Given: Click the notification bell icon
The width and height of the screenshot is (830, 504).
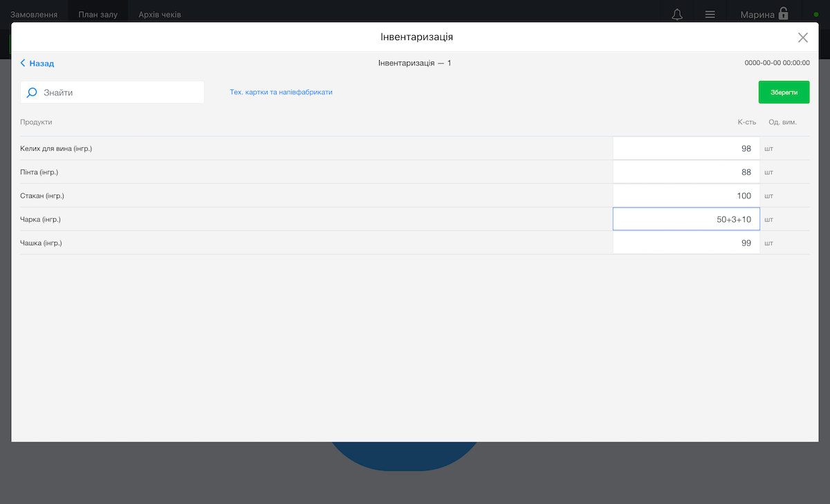Looking at the screenshot, I should pyautogui.click(x=677, y=15).
